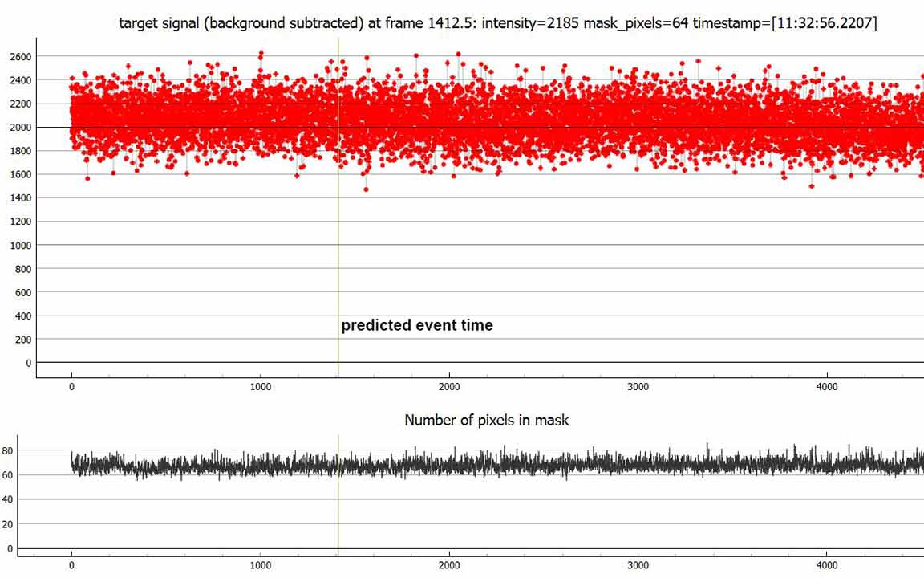Click the 80 tick label on mask pixel axis
924x578 pixels.
point(7,450)
